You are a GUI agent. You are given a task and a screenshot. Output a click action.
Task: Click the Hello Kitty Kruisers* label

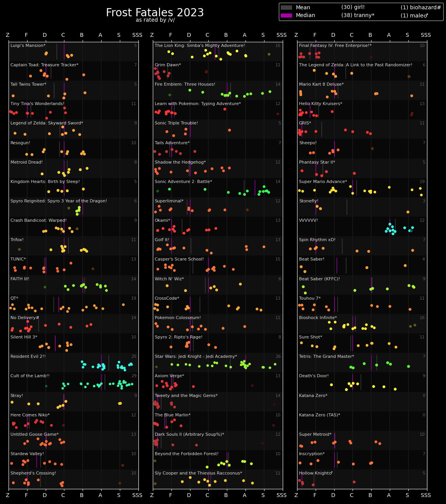[x=321, y=104]
